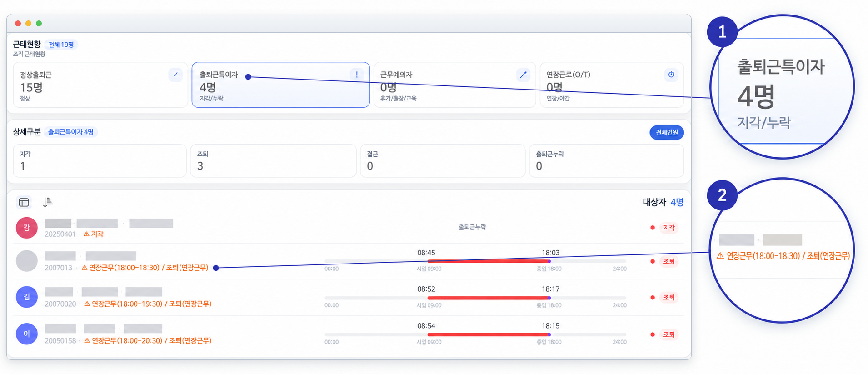Click the pencil icon on 근무예외자 card
868x374 pixels.
[x=524, y=75]
